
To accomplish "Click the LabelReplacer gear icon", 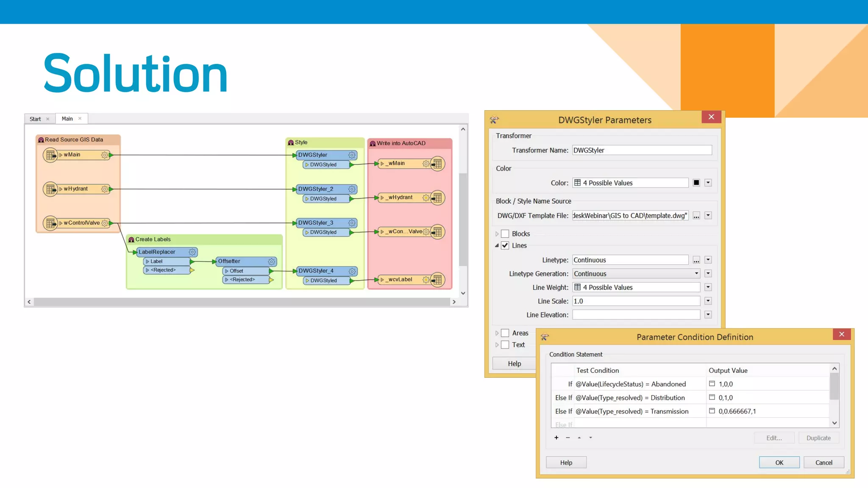I will [x=192, y=252].
